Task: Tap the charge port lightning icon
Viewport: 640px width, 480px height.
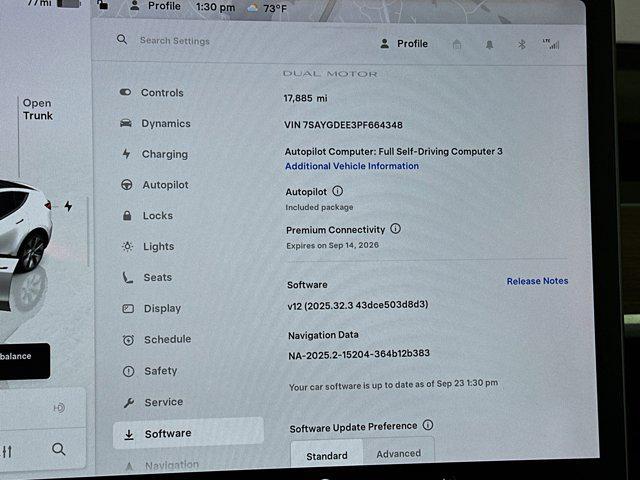Action: point(68,206)
